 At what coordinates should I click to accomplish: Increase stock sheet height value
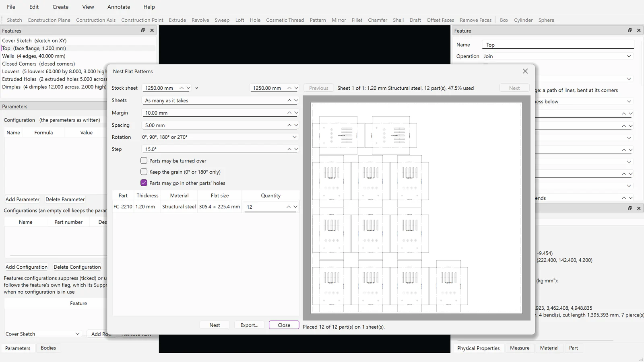(x=289, y=88)
